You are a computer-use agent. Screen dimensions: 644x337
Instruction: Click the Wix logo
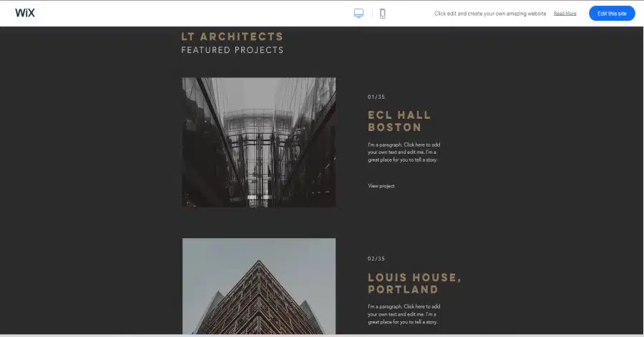25,13
